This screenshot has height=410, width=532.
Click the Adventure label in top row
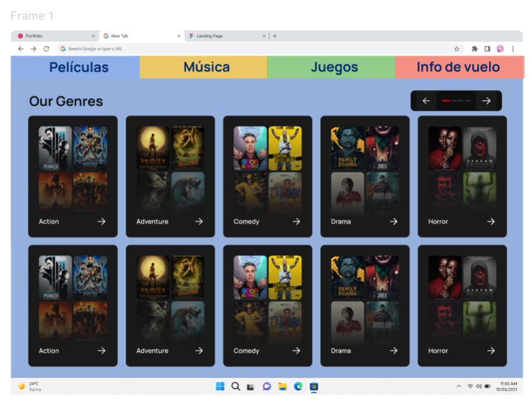coord(153,222)
